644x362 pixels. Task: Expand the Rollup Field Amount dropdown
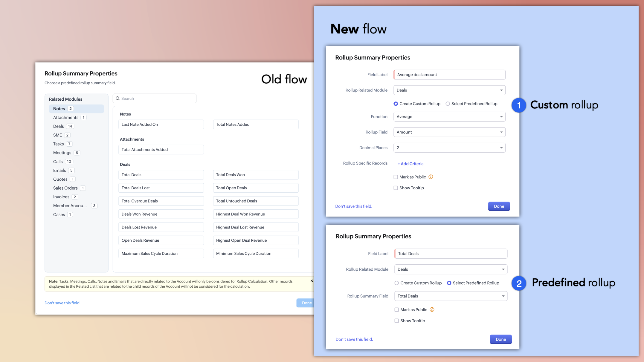pyautogui.click(x=449, y=132)
